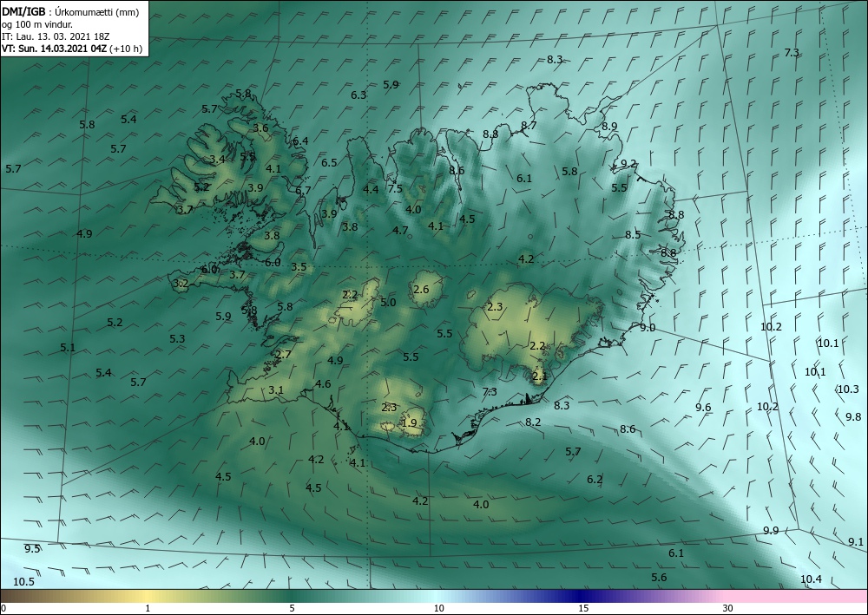Click the value 10.4 at the bottom right
The image size is (868, 615).
(811, 579)
